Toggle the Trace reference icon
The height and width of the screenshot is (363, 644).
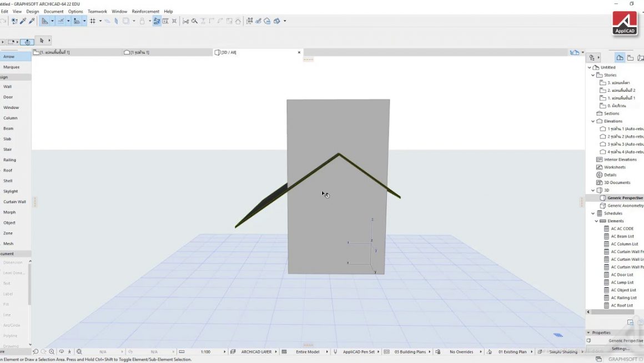pyautogui.click(x=126, y=21)
